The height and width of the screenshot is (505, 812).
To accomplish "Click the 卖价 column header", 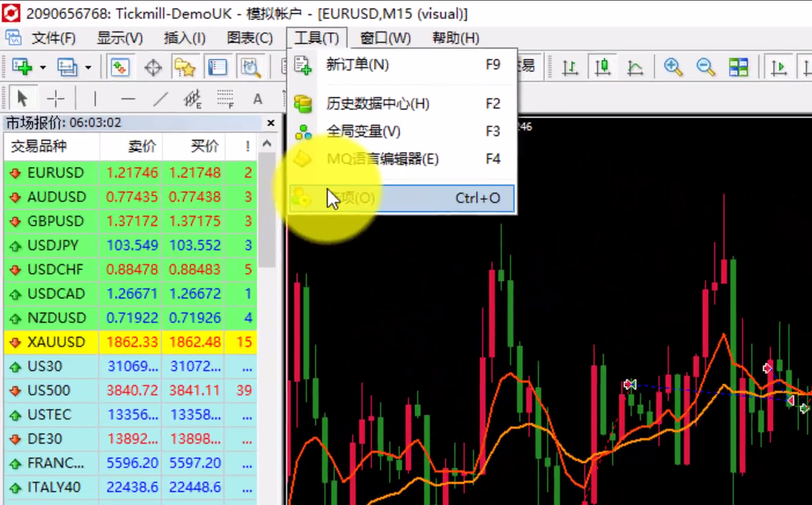I will (x=131, y=146).
